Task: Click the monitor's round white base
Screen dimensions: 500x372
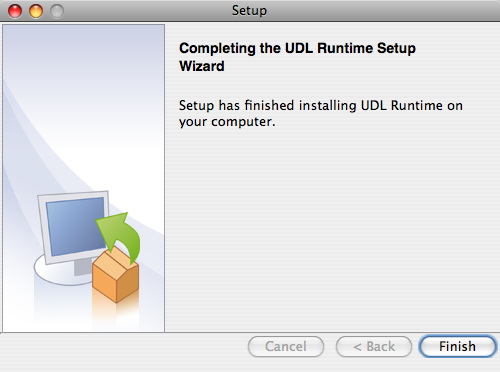Action: 62,272
